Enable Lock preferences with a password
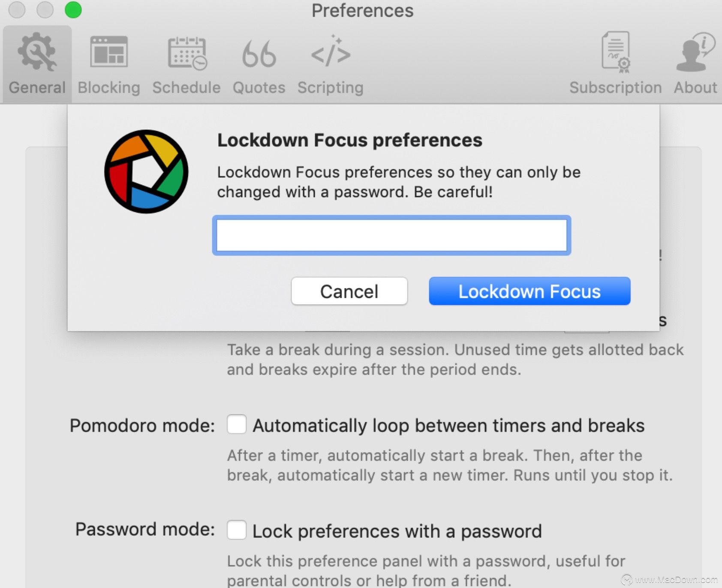 tap(237, 530)
